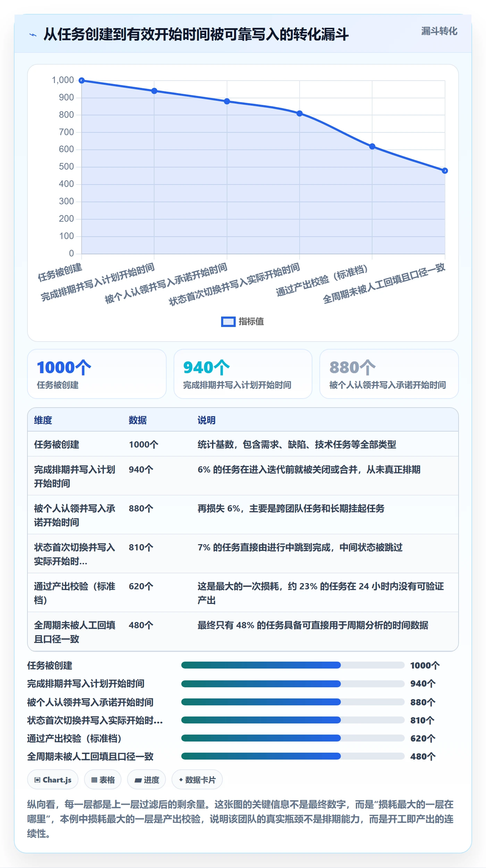Click the 任务被创建 progress bar
Viewport: 486px width, 868px height.
tap(293, 665)
